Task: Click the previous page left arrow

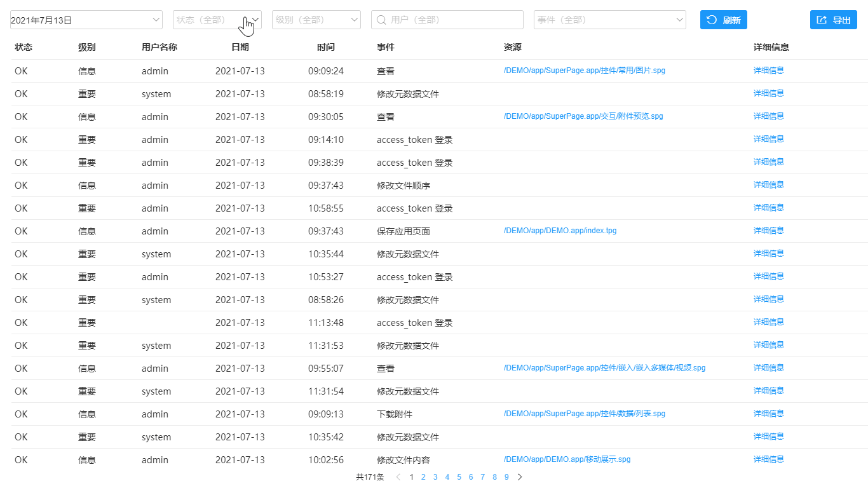Action: tap(398, 477)
